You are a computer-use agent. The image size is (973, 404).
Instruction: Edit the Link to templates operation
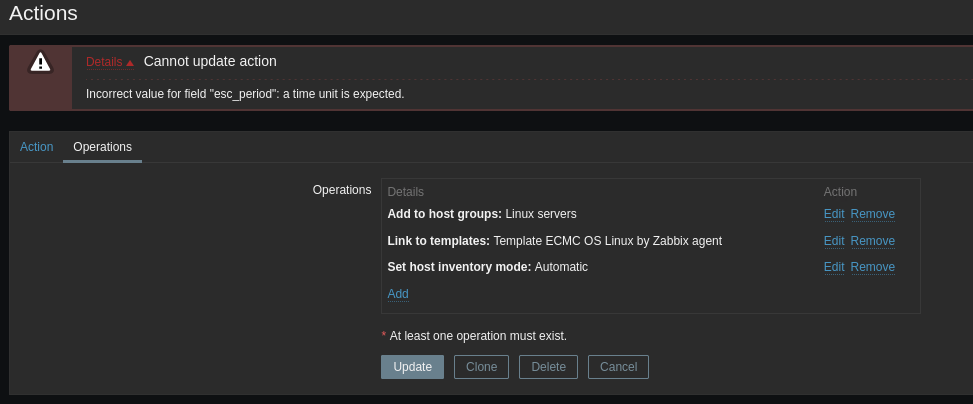[x=834, y=241]
